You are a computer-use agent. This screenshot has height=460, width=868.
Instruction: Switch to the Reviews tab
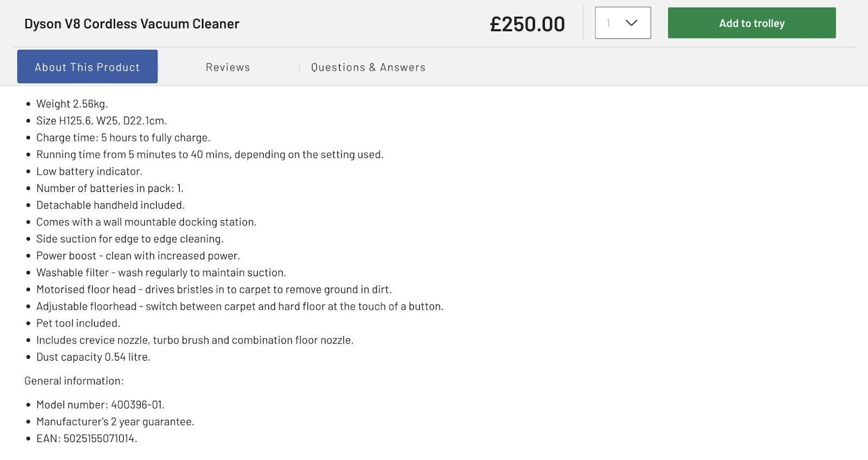(227, 67)
